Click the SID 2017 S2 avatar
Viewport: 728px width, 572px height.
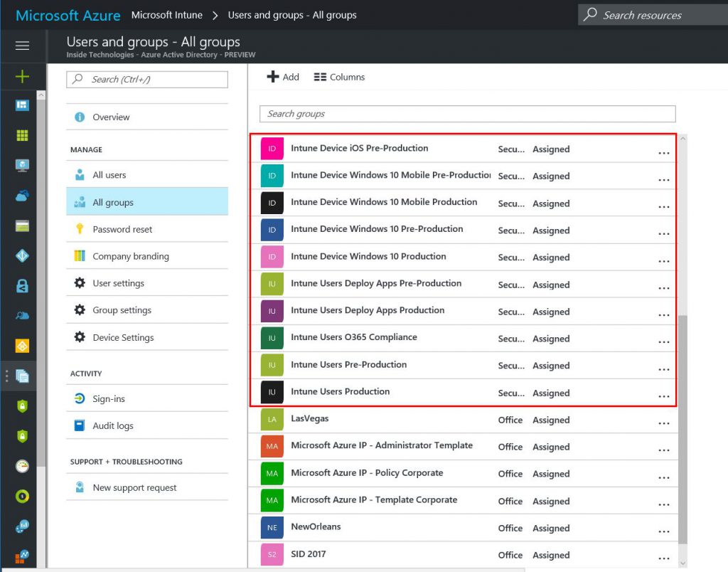click(x=272, y=555)
